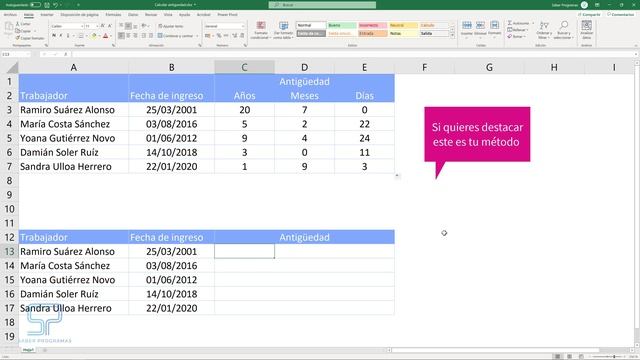Image resolution: width=640 pixels, height=360 pixels.
Task: Open the font name dropdown
Action: 82,26
